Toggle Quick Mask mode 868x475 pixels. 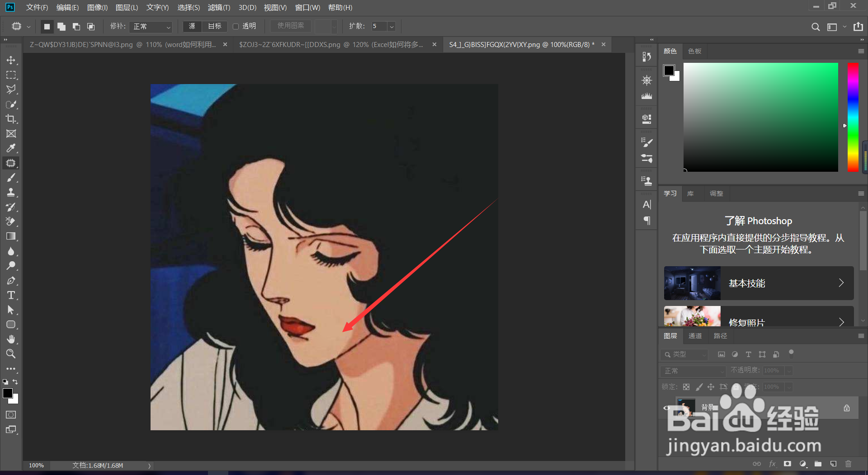[11, 415]
